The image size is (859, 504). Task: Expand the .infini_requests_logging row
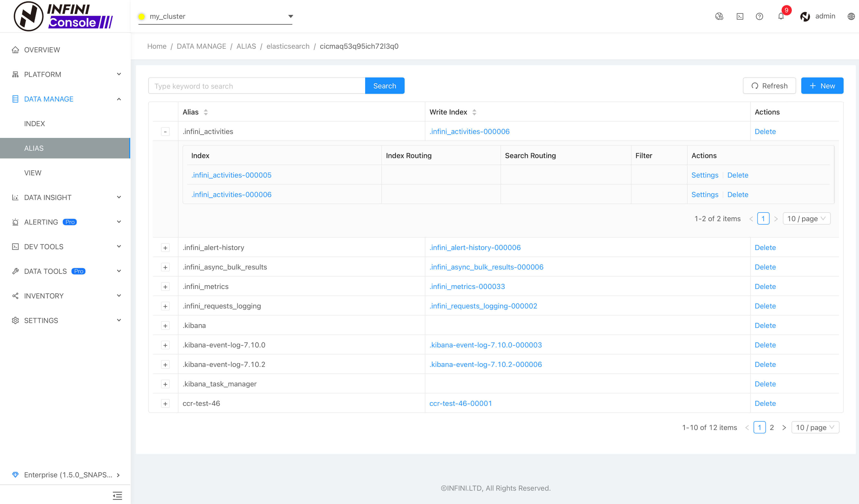point(165,306)
